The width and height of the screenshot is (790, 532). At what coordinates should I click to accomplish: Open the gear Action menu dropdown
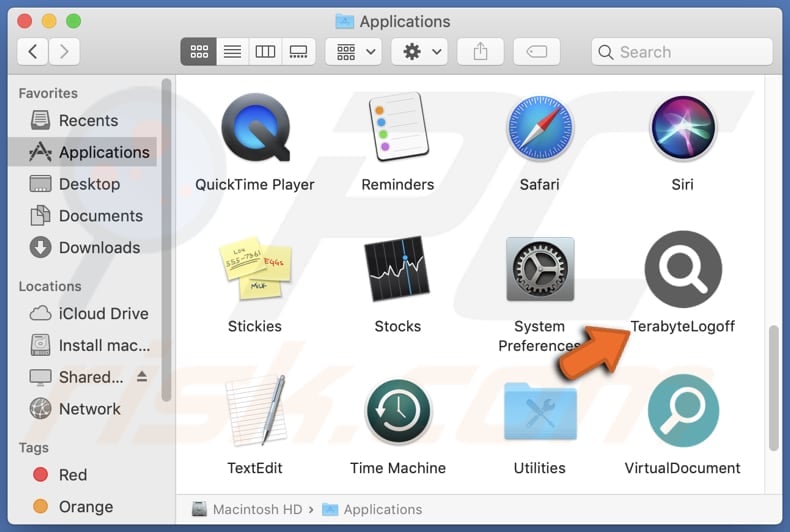pos(420,51)
